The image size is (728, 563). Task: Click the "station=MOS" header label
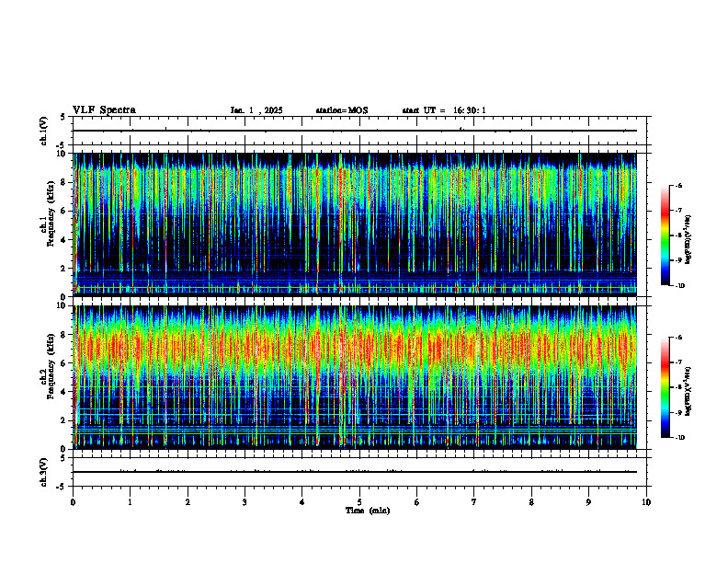342,110
